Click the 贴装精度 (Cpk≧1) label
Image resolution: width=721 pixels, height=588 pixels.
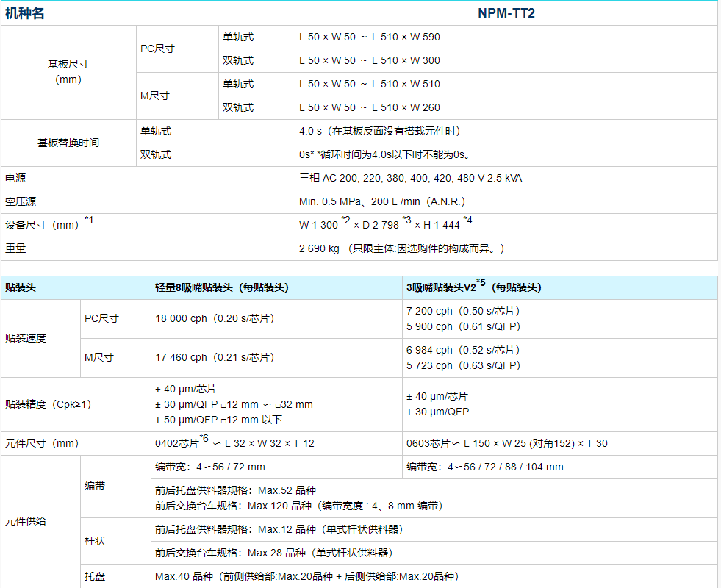pyautogui.click(x=49, y=404)
